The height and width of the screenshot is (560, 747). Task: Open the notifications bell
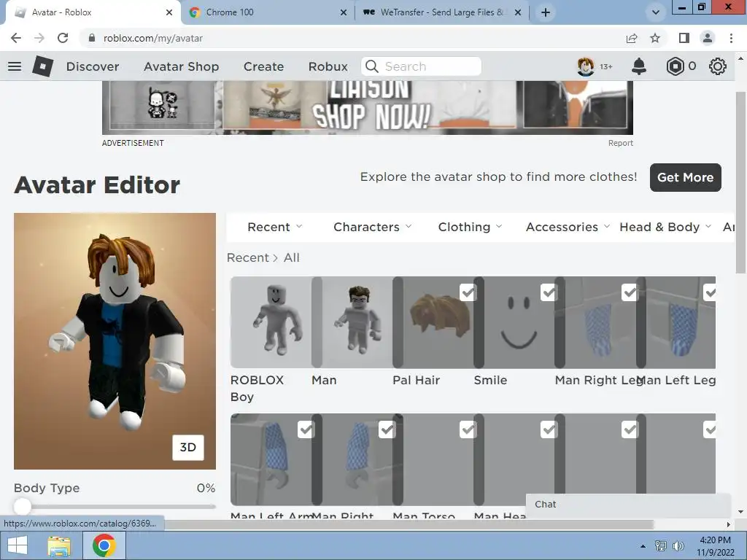[x=639, y=66]
